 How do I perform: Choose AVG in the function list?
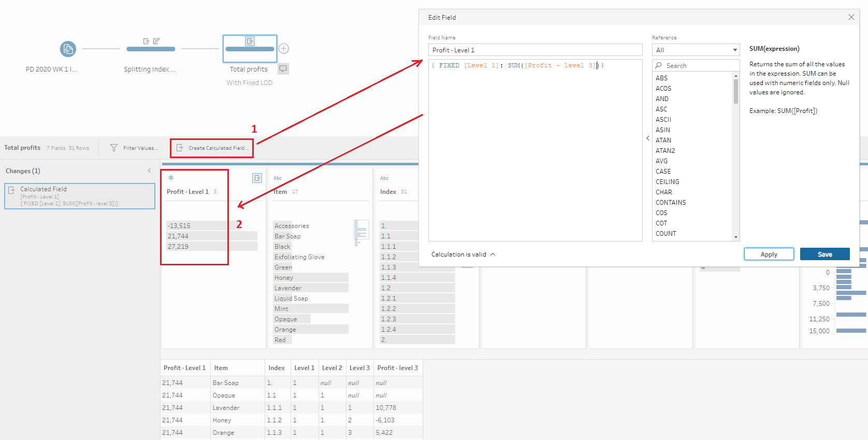(662, 161)
